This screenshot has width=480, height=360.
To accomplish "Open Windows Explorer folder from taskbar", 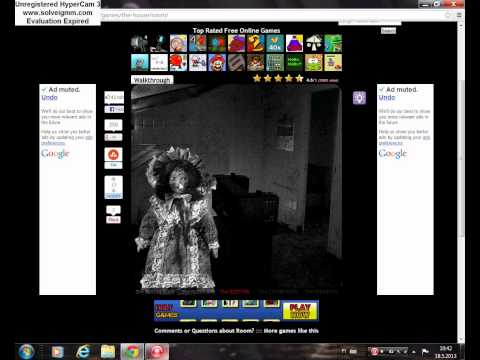I will coord(108,352).
